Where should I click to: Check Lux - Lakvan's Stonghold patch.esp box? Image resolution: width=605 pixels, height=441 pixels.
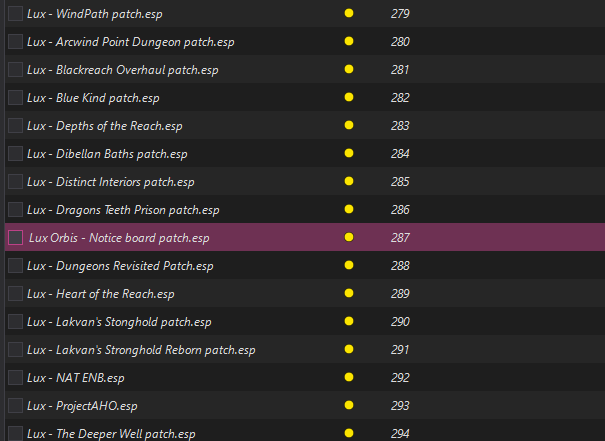(15, 321)
